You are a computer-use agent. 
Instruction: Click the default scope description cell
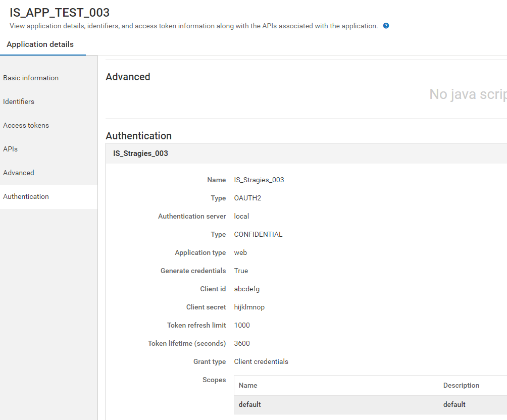(x=454, y=404)
